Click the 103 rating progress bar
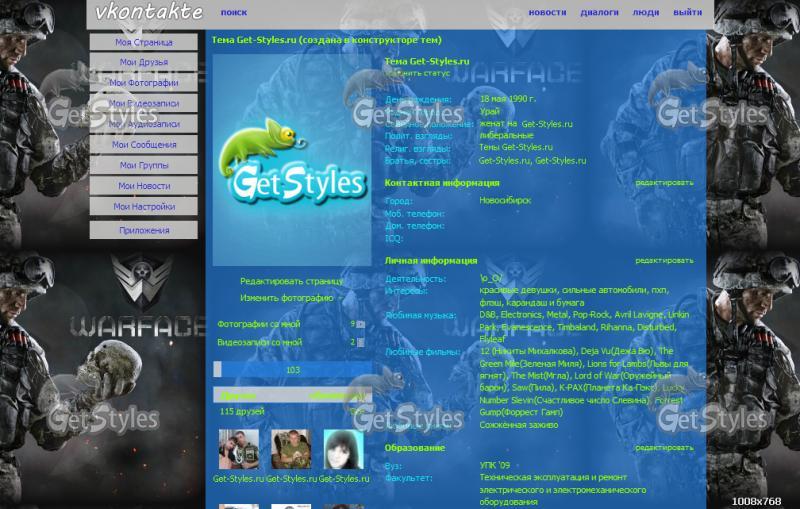Viewport: 800px width, 509px height. coord(292,370)
